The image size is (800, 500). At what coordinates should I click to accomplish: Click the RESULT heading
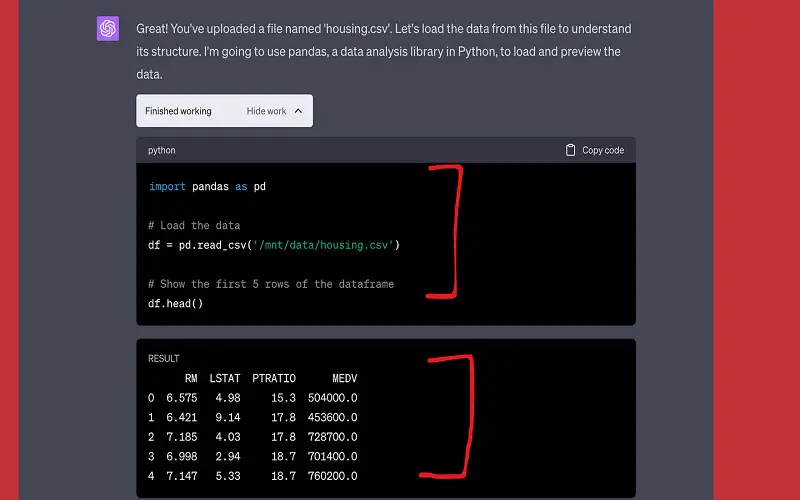164,359
